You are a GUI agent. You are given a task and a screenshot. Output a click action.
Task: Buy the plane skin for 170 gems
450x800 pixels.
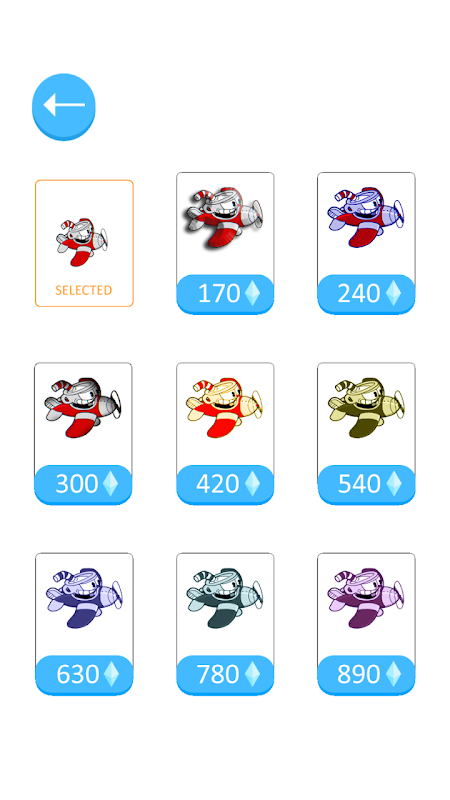click(225, 294)
